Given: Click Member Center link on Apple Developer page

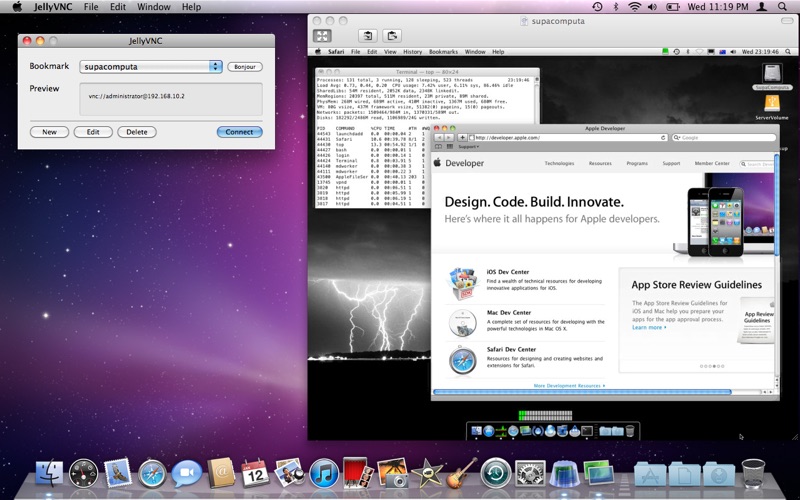Looking at the screenshot, I should coord(712,163).
